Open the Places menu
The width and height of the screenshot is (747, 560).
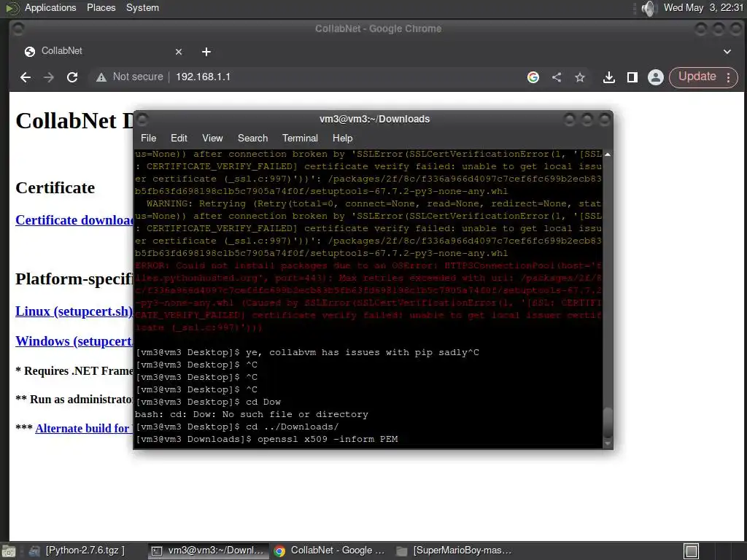pyautogui.click(x=101, y=7)
